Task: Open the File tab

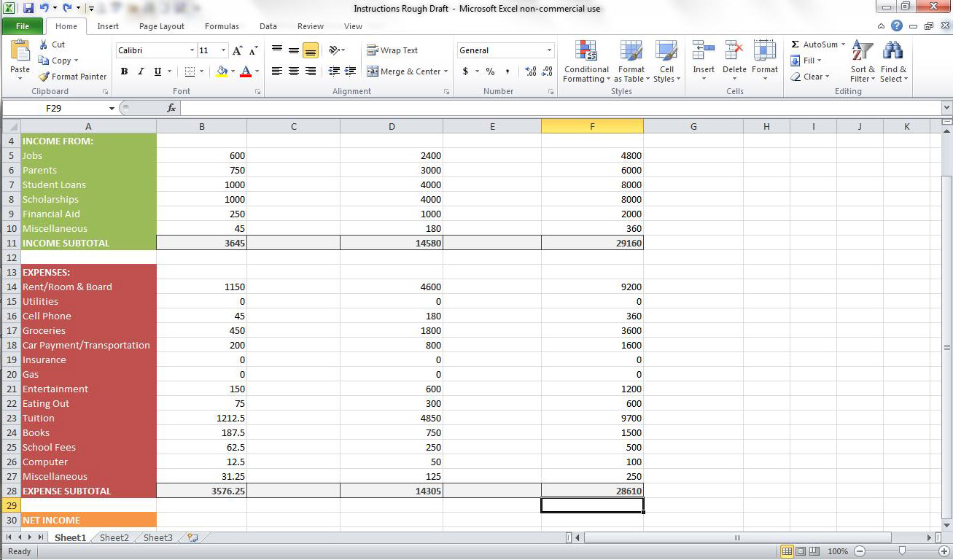Action: click(x=23, y=26)
